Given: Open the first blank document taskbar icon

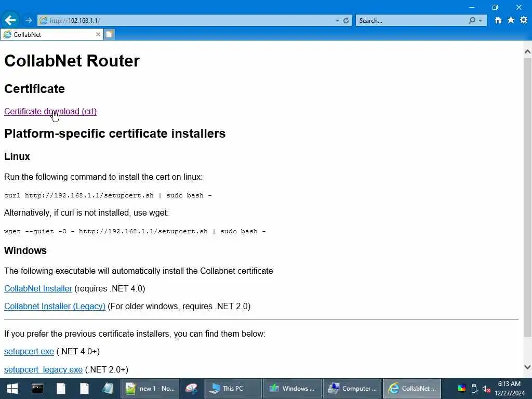Looking at the screenshot, I should tap(61, 389).
